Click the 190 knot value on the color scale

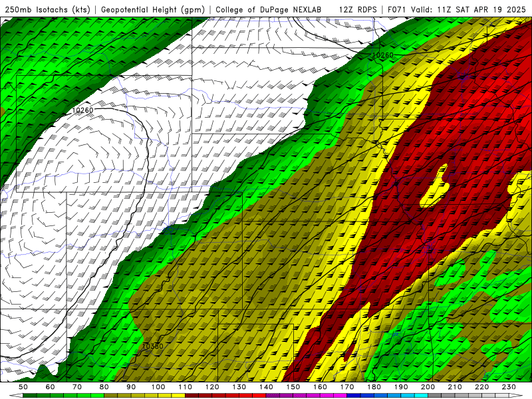[401, 387]
